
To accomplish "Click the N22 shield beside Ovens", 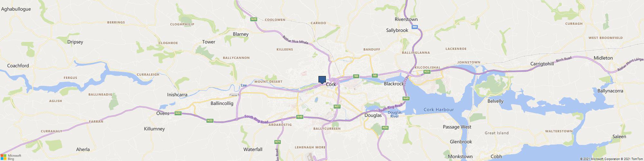I will pos(178,113).
